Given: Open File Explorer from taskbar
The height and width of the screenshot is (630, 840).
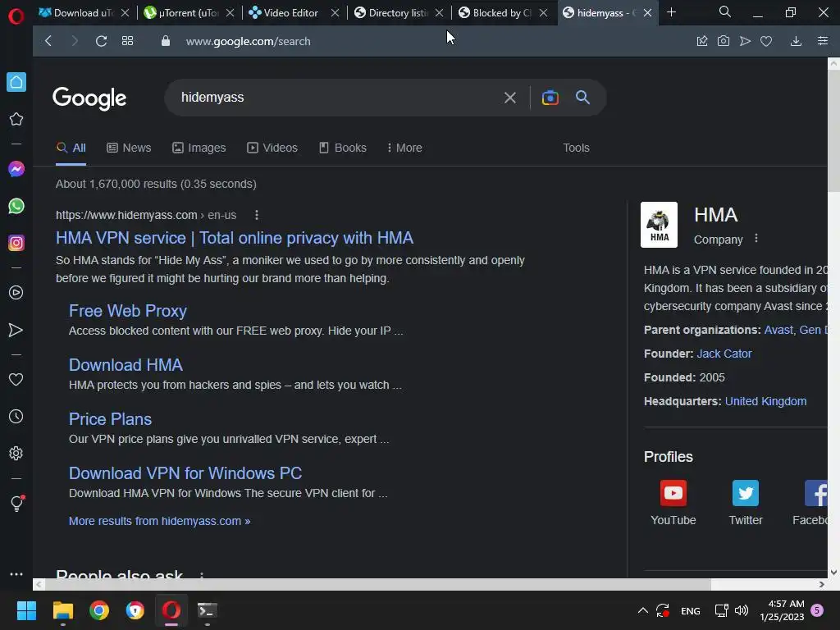Looking at the screenshot, I should point(62,610).
